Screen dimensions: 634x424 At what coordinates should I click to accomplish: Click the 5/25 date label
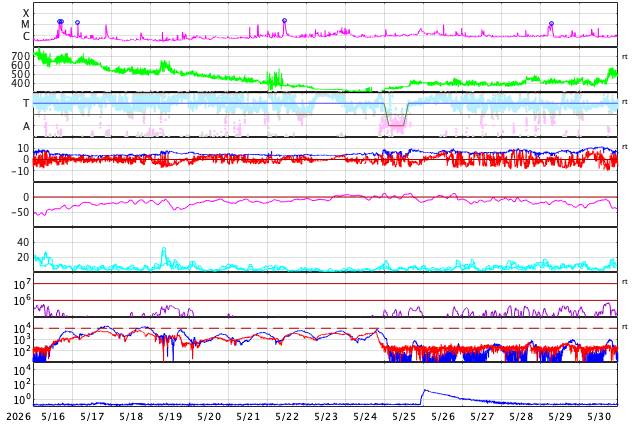404,417
